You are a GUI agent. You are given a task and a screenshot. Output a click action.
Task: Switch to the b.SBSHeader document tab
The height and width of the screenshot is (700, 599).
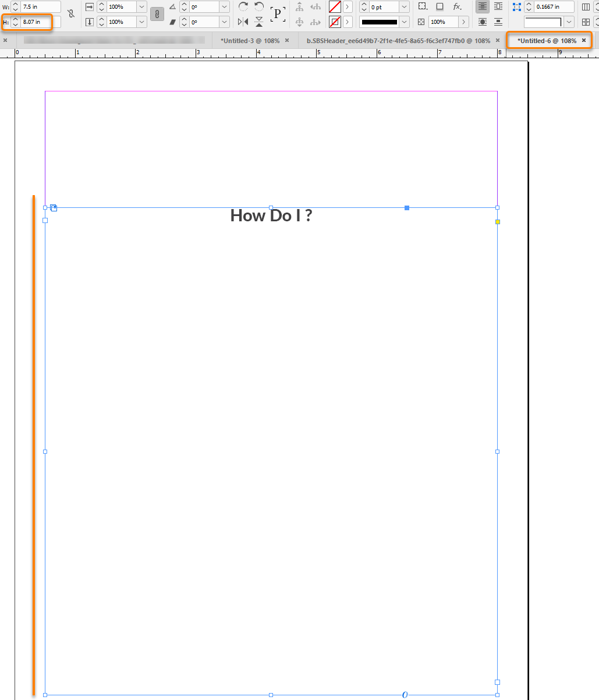(399, 40)
